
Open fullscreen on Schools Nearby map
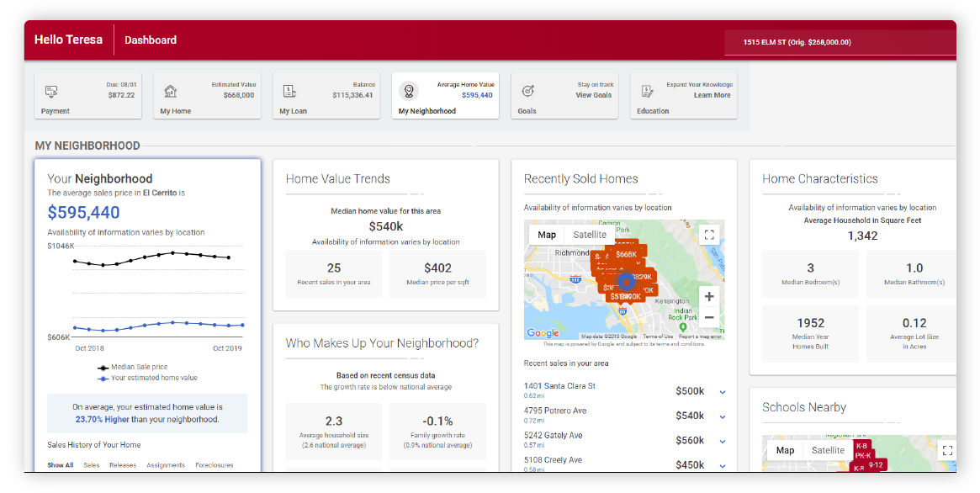947,450
